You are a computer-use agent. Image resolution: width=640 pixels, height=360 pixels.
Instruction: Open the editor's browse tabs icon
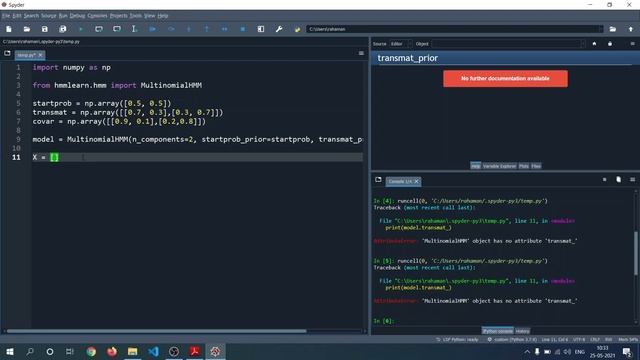(x=7, y=53)
